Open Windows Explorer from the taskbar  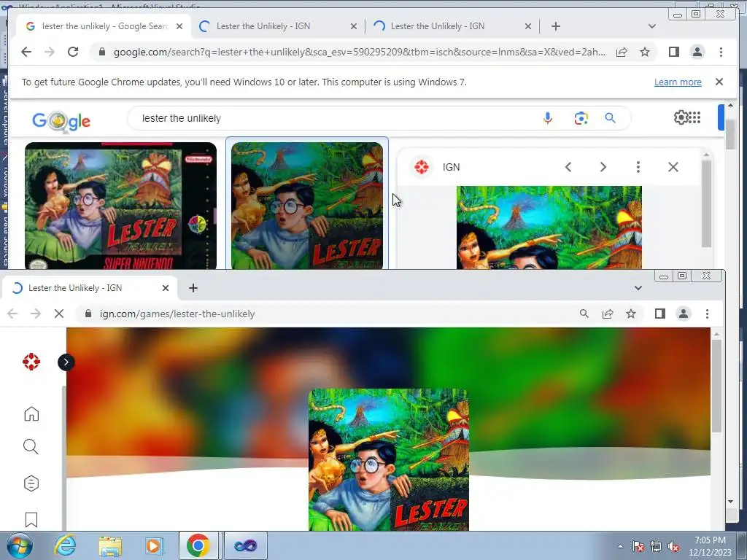click(x=110, y=545)
